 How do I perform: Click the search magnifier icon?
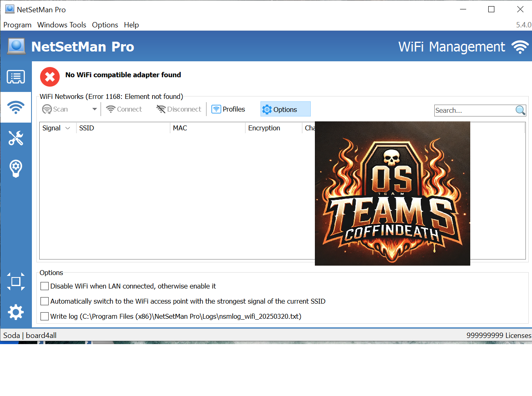(x=520, y=110)
